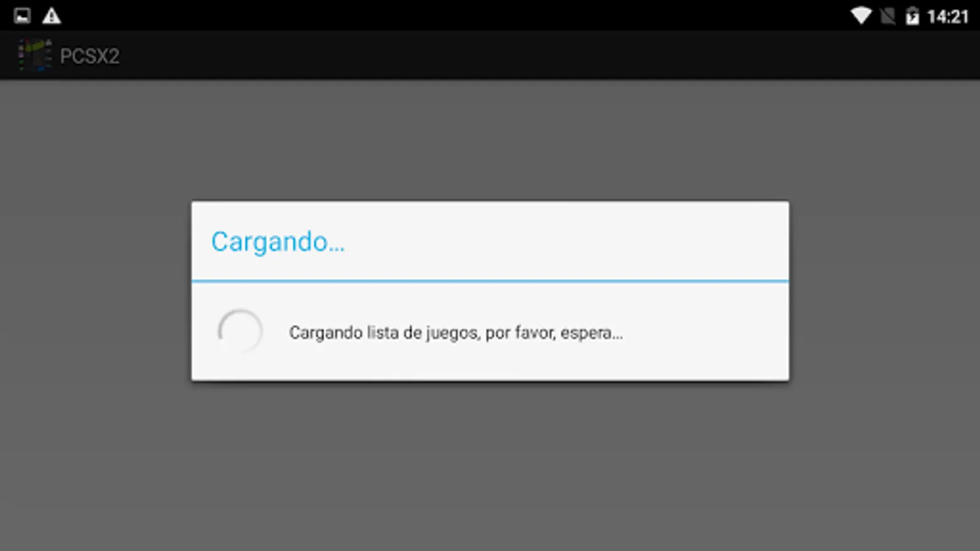This screenshot has width=980, height=551.
Task: Click the Wi-Fi signal status icon
Action: [861, 16]
